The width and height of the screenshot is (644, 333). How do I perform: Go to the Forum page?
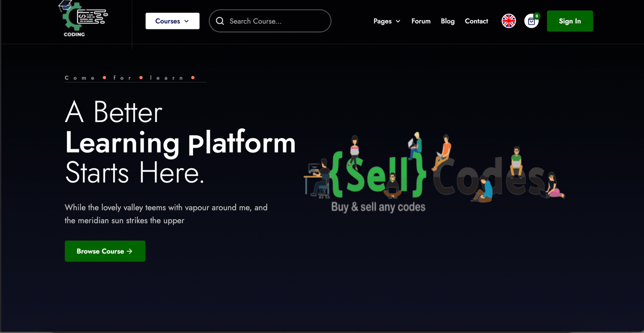coord(421,21)
